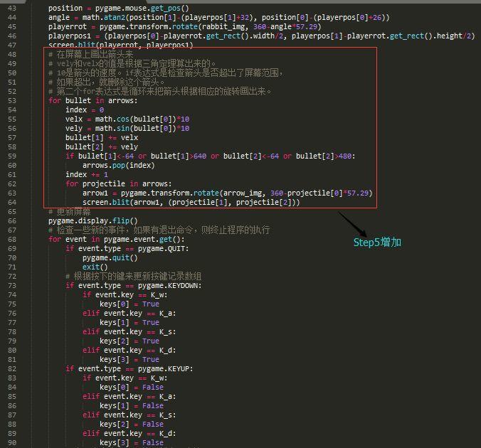This screenshot has height=448, width=481.
Task: Click 'pygame.quit()' line
Action: [110, 258]
